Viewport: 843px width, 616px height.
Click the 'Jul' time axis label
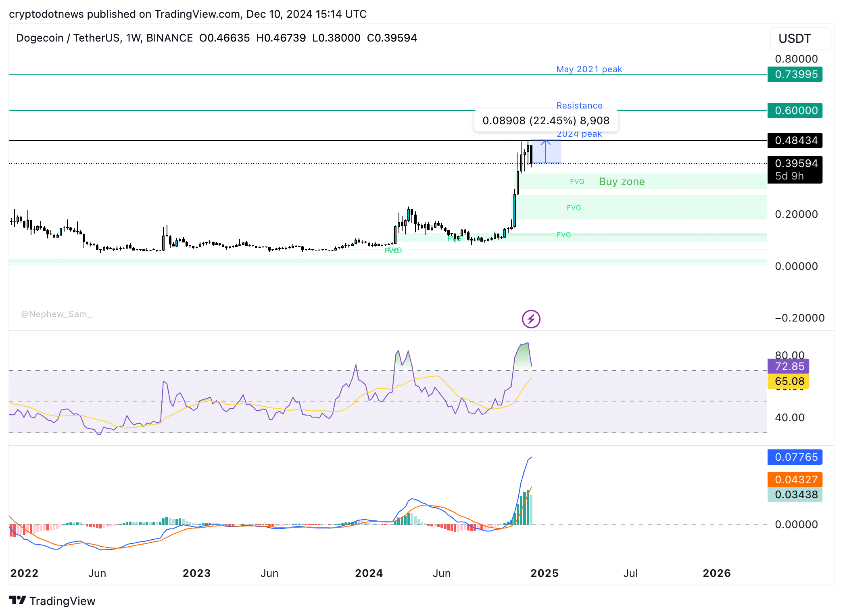tap(630, 573)
